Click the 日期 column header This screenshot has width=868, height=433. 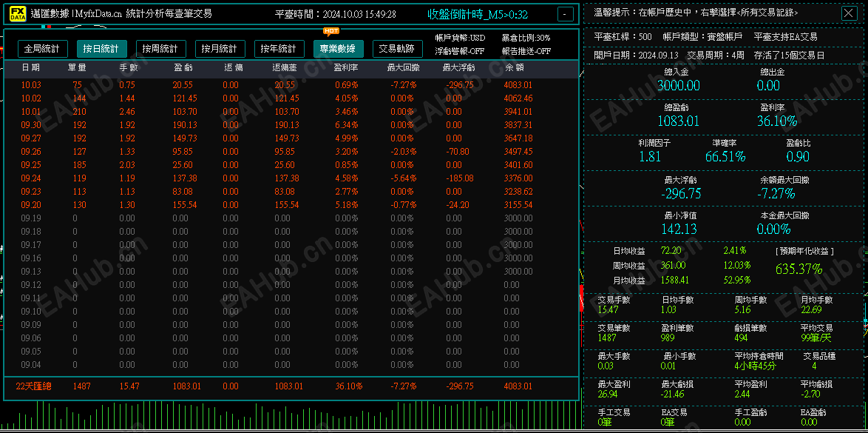[x=30, y=67]
